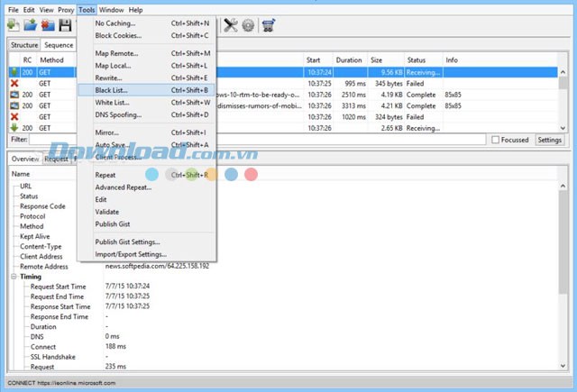Click the New Session toolbar icon
This screenshot has width=577, height=392.
point(14,26)
